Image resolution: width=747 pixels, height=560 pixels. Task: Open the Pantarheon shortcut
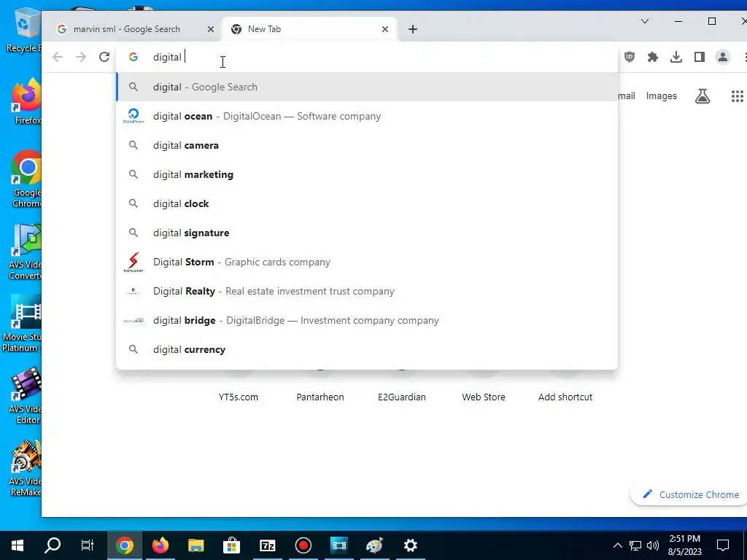click(x=320, y=397)
